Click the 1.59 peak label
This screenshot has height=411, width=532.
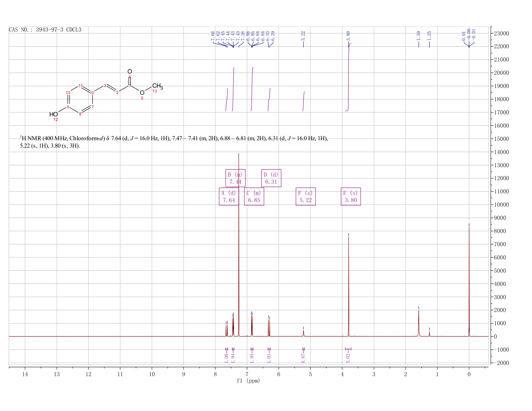[x=419, y=36]
